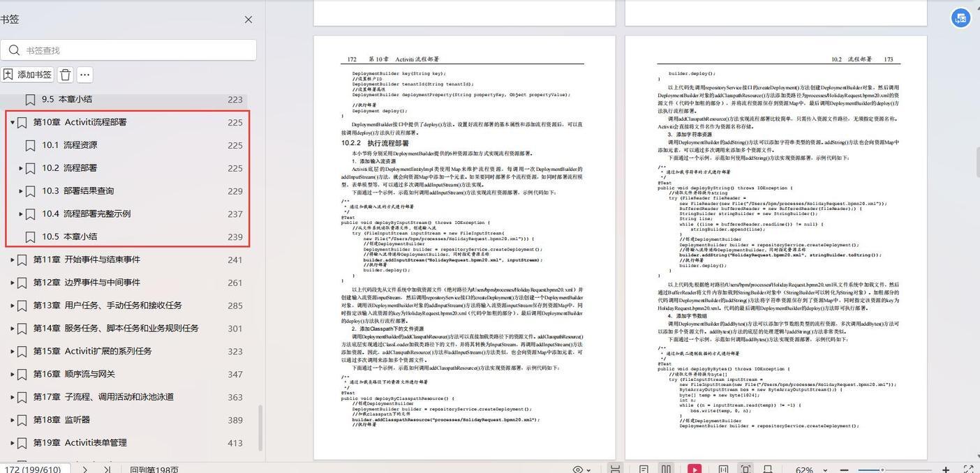Click bookmark icon of 第12章 边界事件与中间事件
980x473 pixels.
click(x=22, y=283)
